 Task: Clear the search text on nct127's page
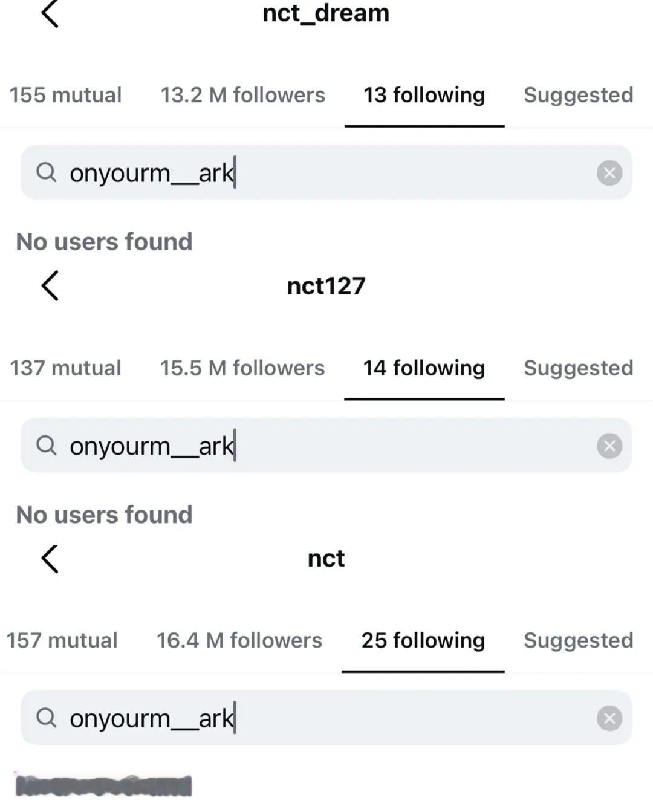click(609, 446)
